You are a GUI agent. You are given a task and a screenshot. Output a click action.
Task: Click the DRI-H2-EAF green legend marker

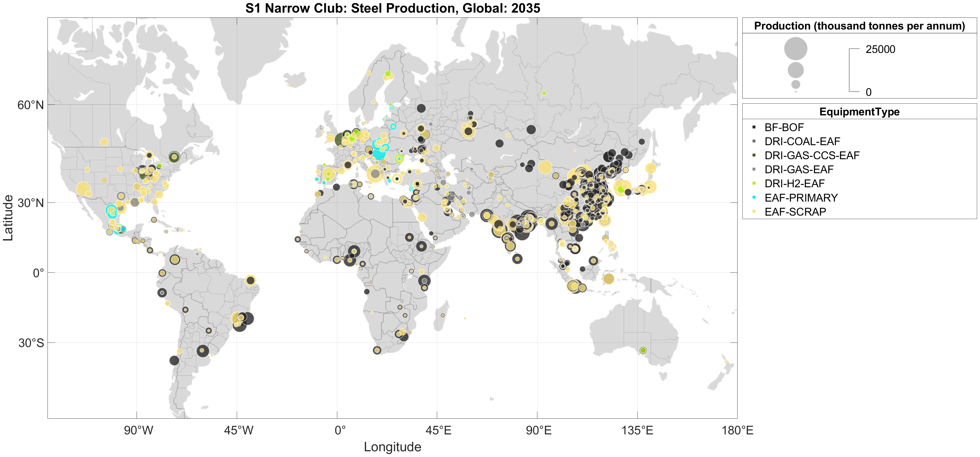(x=754, y=184)
